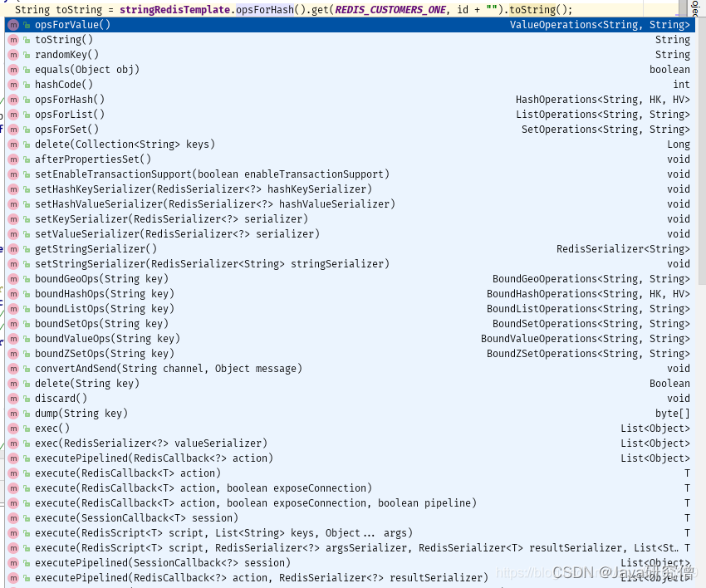
Task: Pick the opsForSet() suggestion
Action: 350,130
